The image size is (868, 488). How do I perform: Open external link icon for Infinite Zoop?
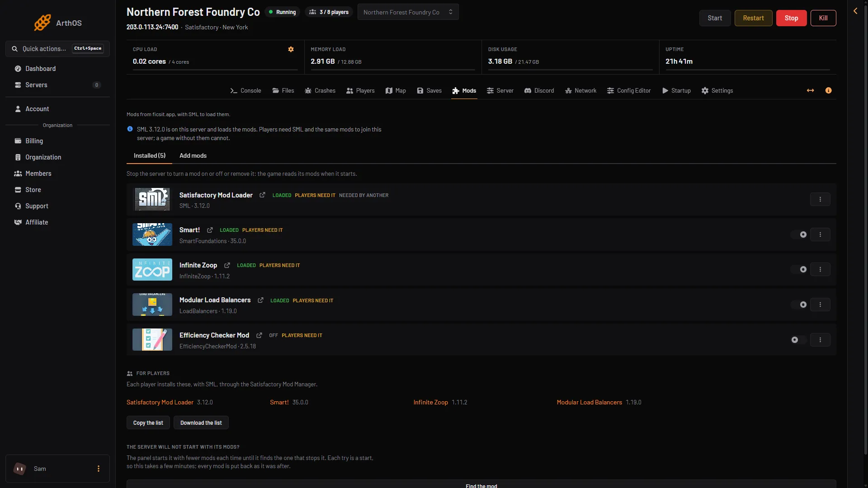tap(227, 265)
